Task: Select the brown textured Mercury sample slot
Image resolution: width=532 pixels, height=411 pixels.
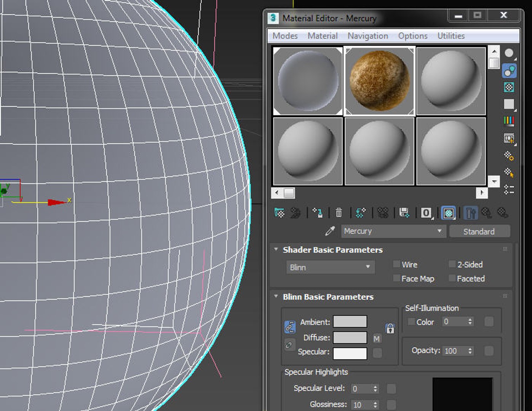Action: [x=379, y=81]
